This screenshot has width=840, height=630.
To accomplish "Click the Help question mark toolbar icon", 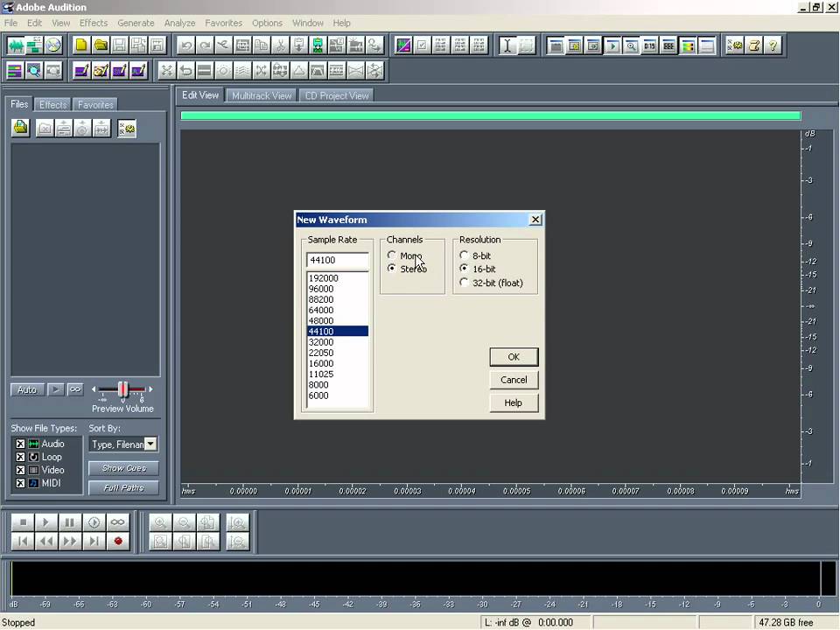I will tap(773, 45).
